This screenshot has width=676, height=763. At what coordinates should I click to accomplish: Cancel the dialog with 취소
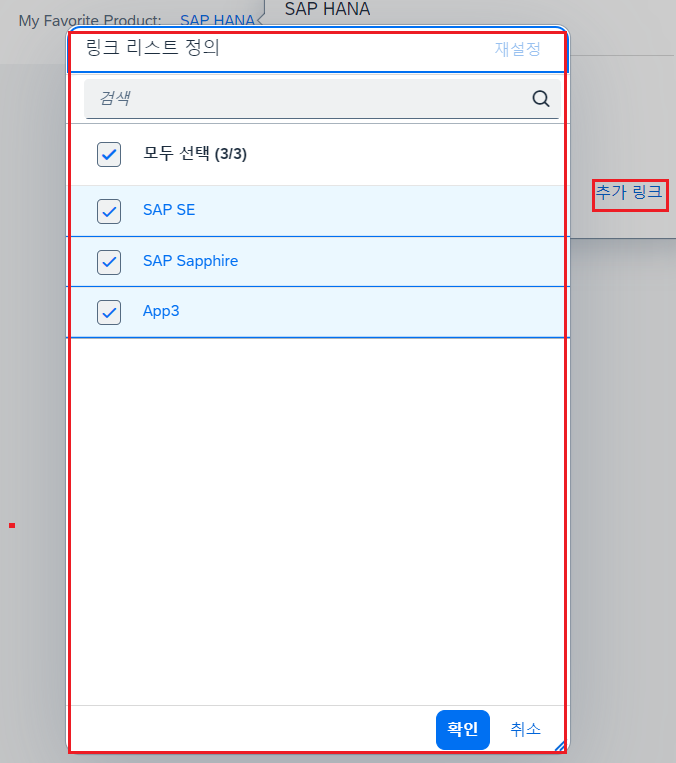pyautogui.click(x=525, y=729)
